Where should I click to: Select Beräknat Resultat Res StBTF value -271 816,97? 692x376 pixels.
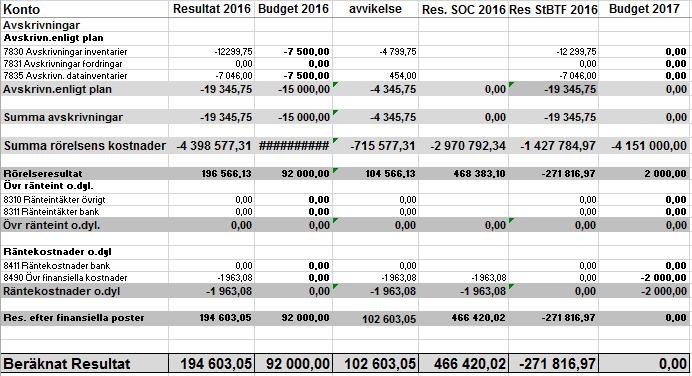point(557,364)
